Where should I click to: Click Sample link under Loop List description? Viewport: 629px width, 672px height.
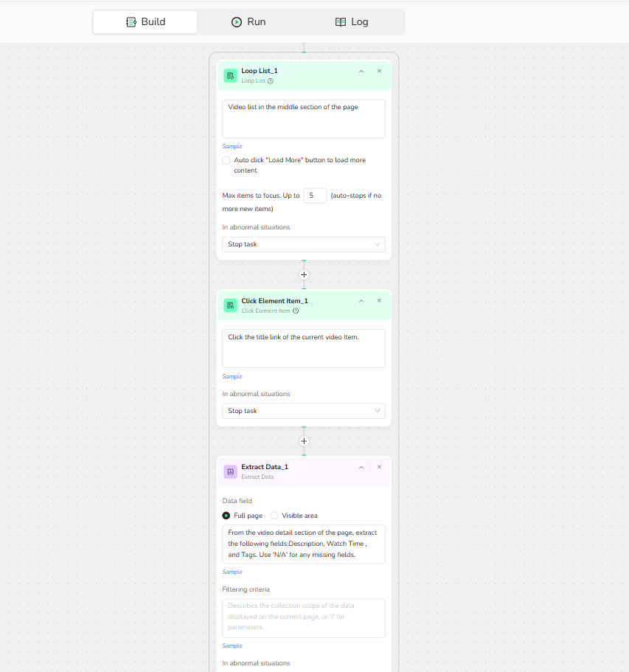(232, 147)
